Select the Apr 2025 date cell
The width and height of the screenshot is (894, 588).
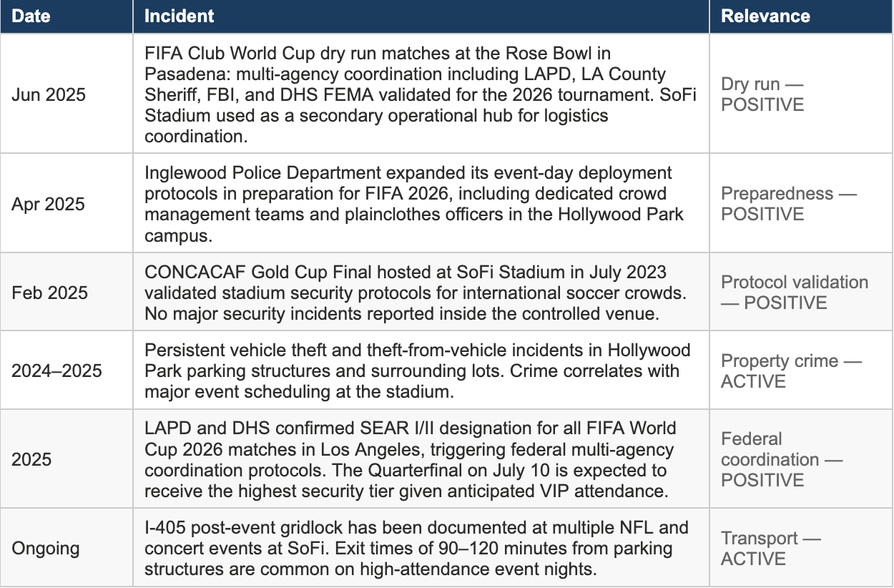(x=47, y=204)
